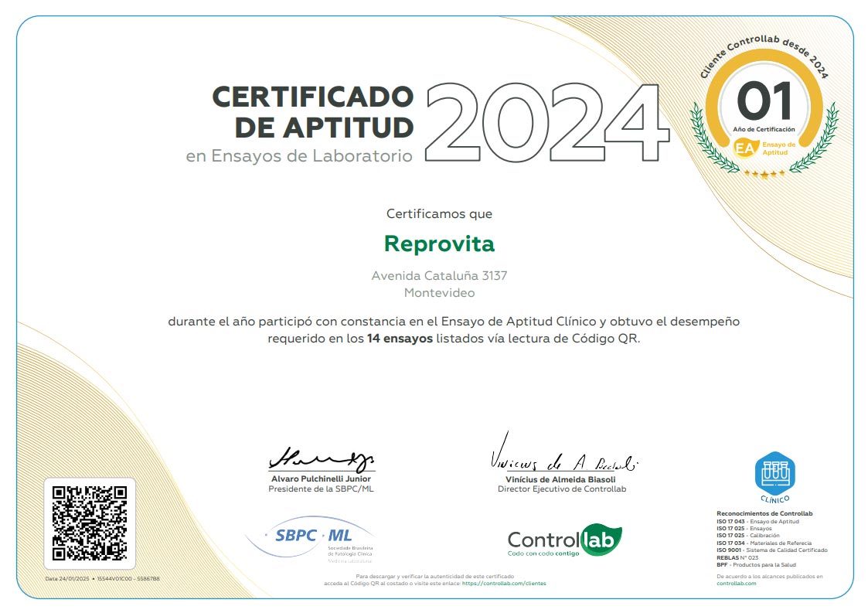Open the controllab.com link at bottom right

(736, 584)
